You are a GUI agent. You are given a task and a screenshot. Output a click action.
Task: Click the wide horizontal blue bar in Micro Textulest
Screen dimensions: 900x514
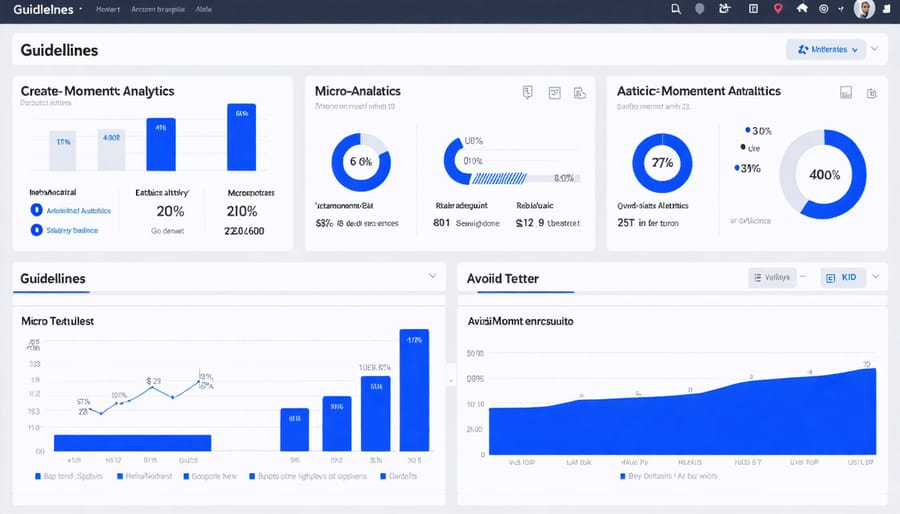tap(133, 443)
